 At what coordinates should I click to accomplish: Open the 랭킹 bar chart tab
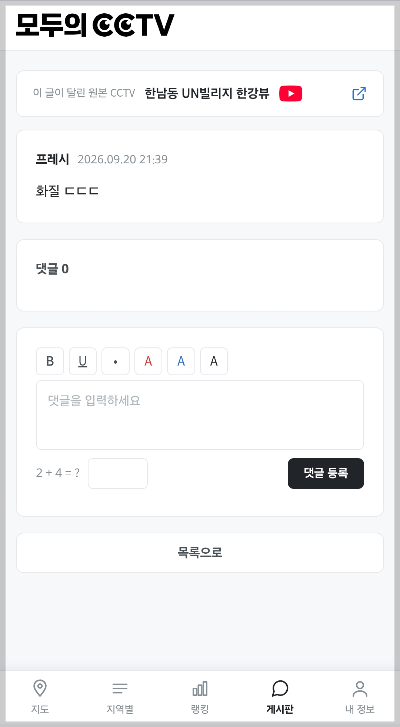click(x=200, y=697)
